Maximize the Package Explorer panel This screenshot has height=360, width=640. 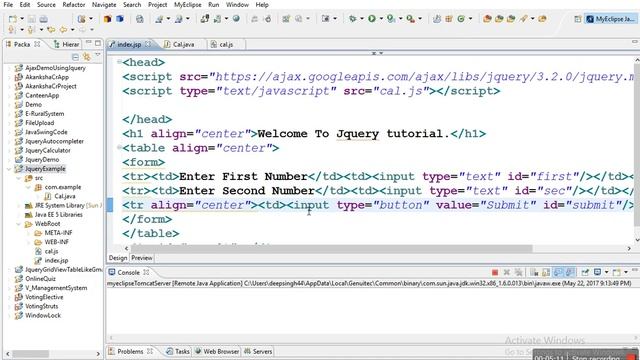(x=98, y=43)
